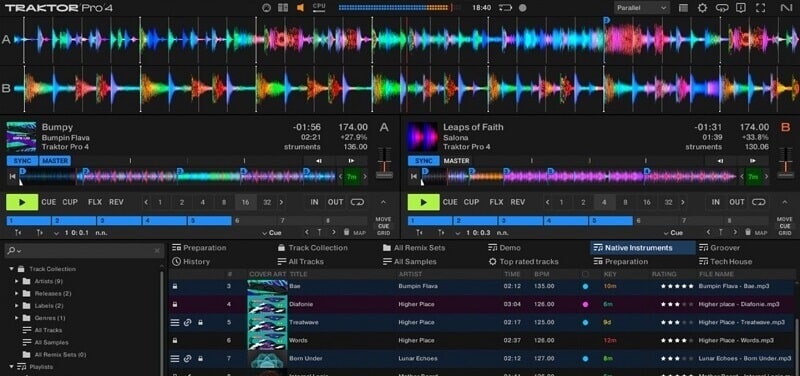800x376 pixels.
Task: Toggle SYNC on Deck B
Action: (423, 161)
